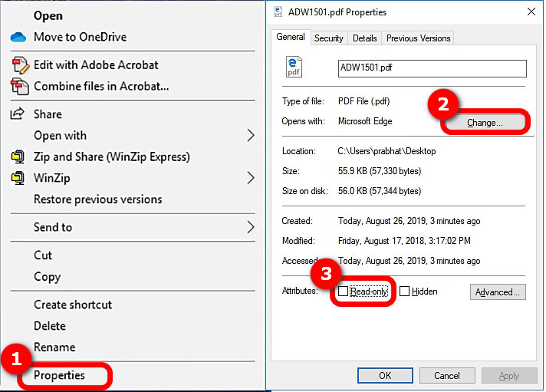Click the PDF file type icon
This screenshot has height=392, width=546.
(x=295, y=68)
